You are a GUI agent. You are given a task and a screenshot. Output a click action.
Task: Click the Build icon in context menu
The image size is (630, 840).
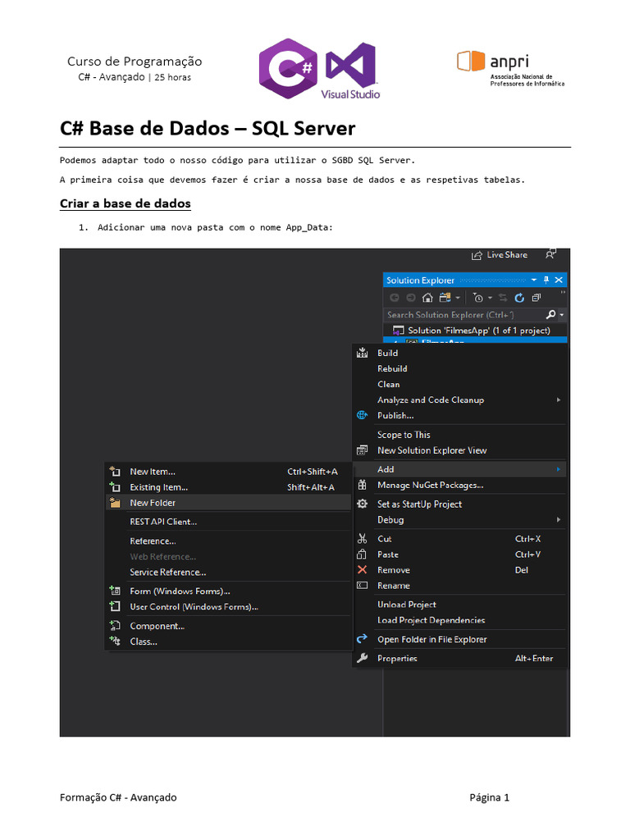[362, 353]
